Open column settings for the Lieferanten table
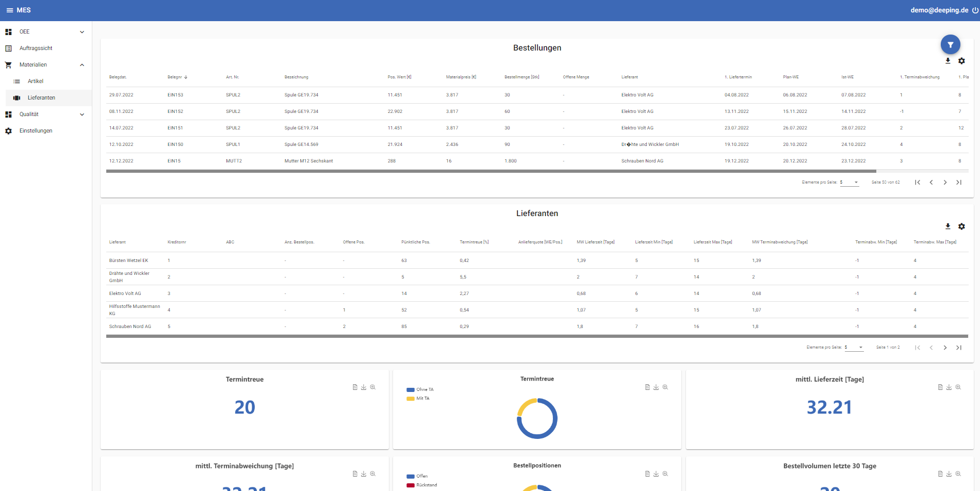This screenshot has height=491, width=980. 961,226
